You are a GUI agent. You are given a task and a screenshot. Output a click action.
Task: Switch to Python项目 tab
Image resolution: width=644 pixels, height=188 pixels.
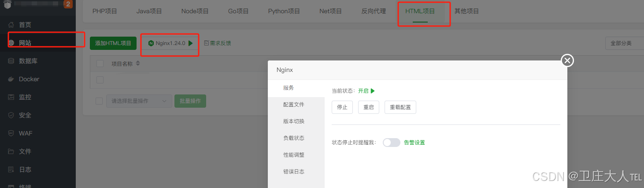(284, 11)
